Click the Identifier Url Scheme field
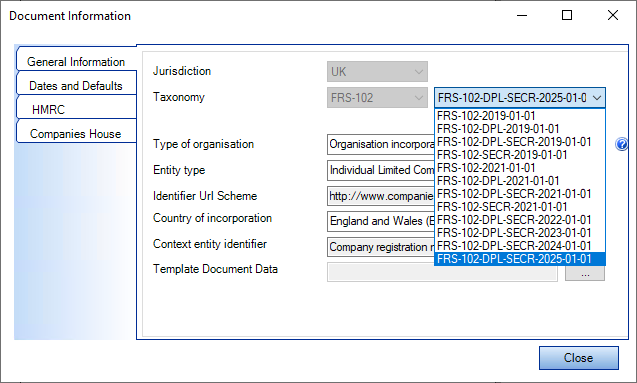The width and height of the screenshot is (637, 383). (381, 196)
